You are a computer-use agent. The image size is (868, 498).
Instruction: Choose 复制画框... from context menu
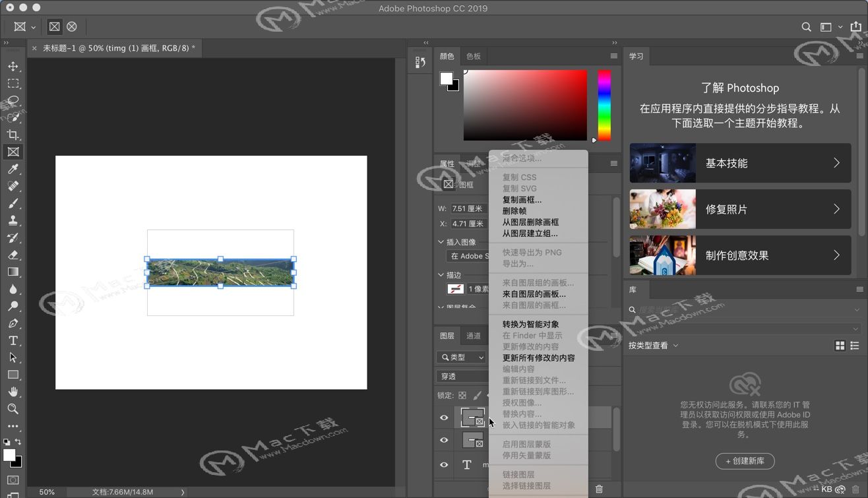point(522,200)
